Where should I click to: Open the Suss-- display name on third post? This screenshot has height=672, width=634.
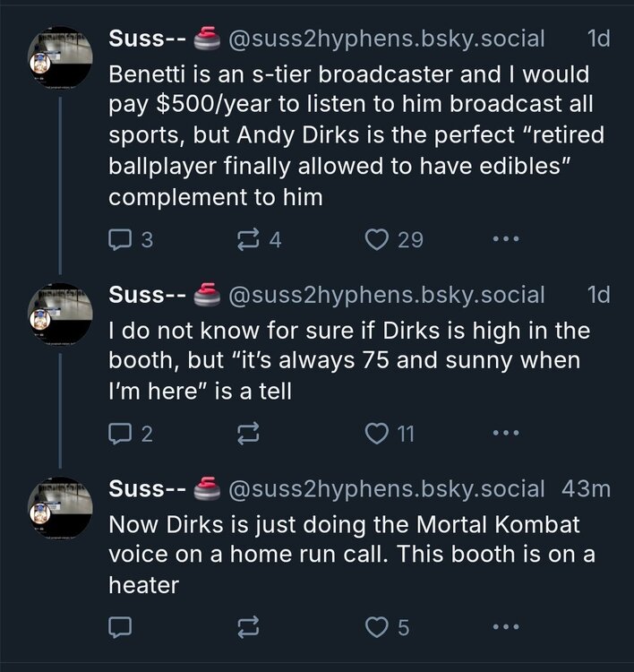(x=146, y=488)
